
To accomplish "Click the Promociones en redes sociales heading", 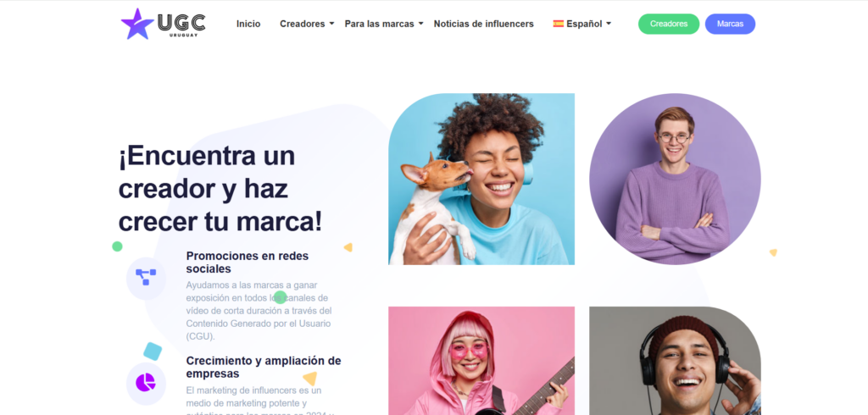I will pyautogui.click(x=248, y=263).
